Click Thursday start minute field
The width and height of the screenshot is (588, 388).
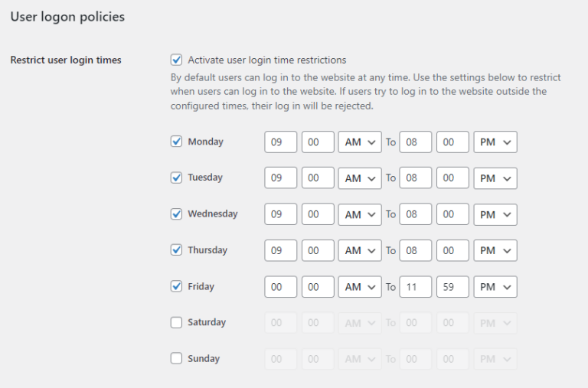pos(318,250)
